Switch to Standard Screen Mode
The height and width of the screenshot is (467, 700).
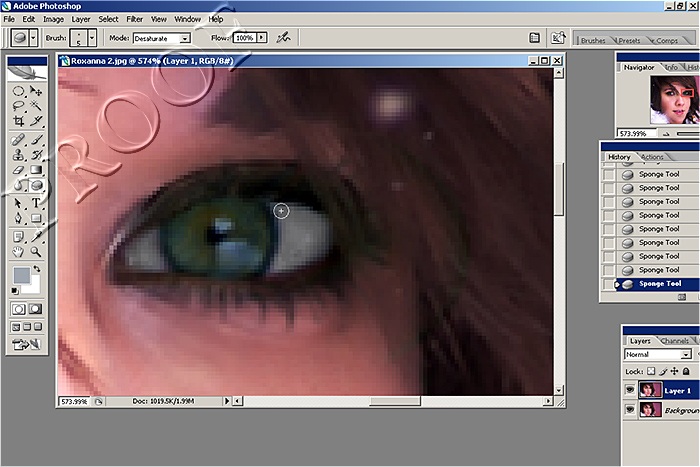16,327
